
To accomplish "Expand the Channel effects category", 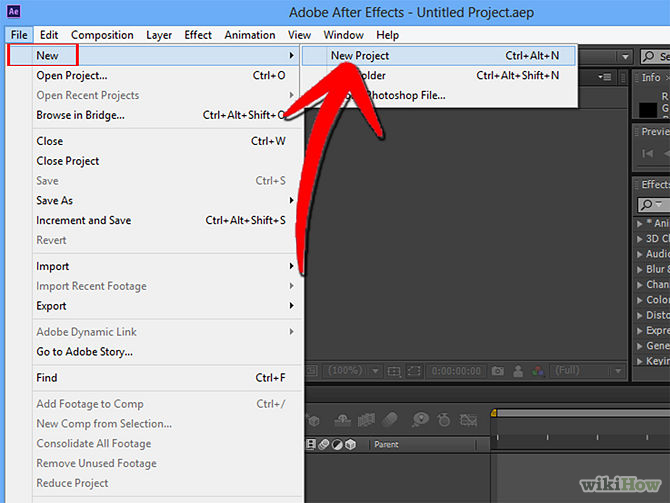I will (x=640, y=285).
